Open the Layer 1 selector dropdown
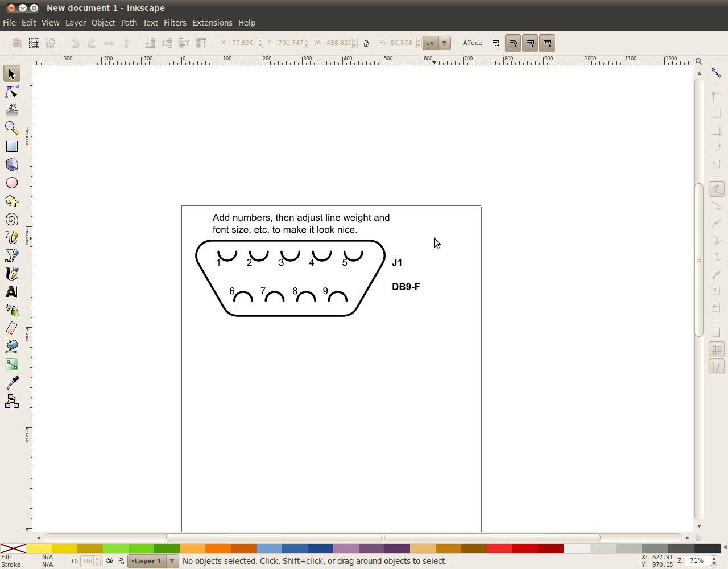 172,561
